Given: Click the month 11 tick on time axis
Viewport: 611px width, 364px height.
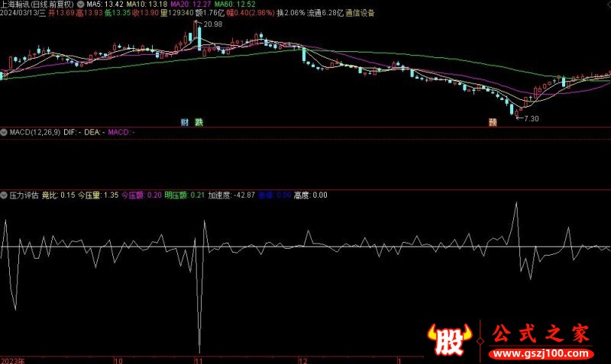Looking at the screenshot, I should pos(199,360).
